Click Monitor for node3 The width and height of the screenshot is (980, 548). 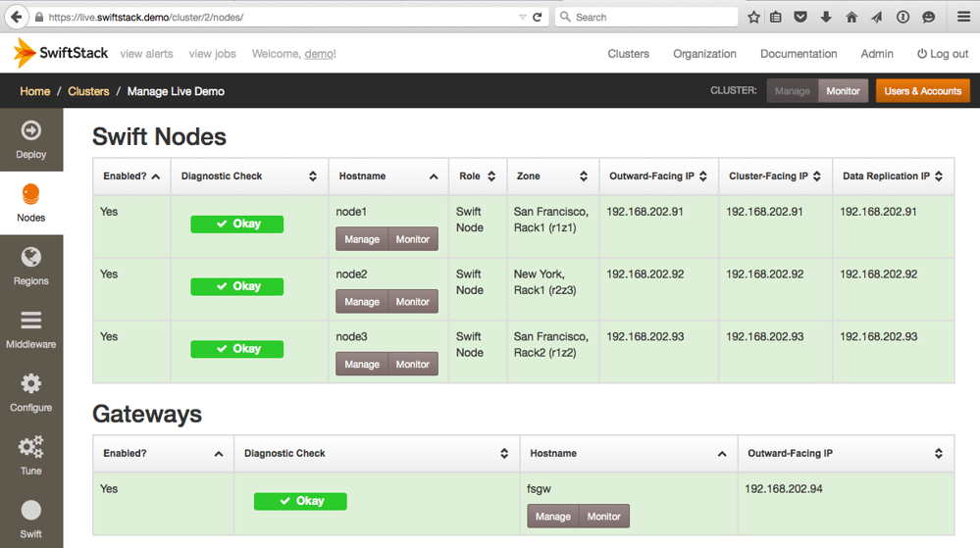(412, 364)
